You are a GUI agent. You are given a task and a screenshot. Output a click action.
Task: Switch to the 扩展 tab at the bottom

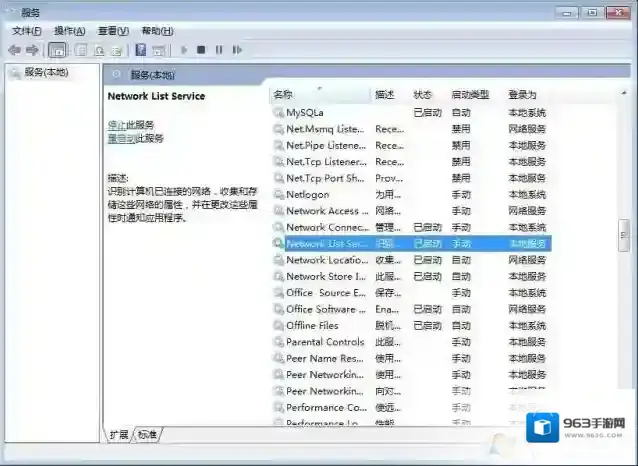tap(119, 435)
